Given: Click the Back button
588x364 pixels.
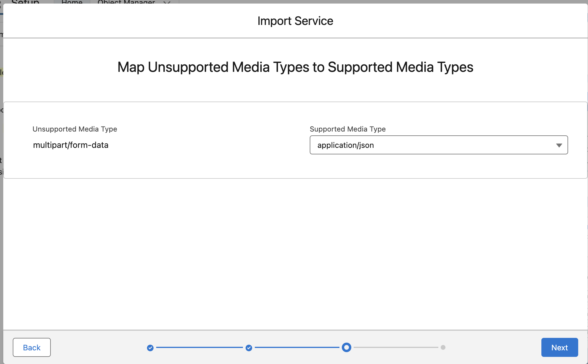Looking at the screenshot, I should pyautogui.click(x=32, y=347).
